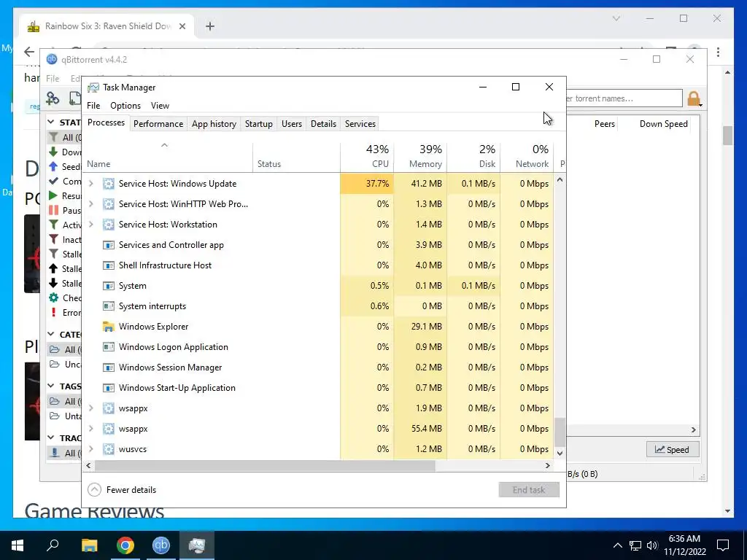This screenshot has width=747, height=560.
Task: Click the qBittorrent Speed button
Action: click(x=672, y=449)
